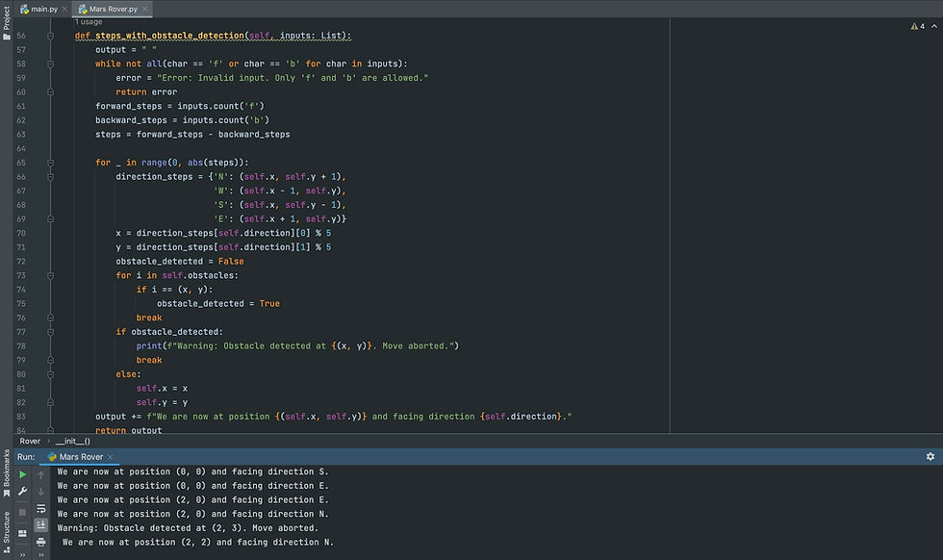The height and width of the screenshot is (560, 943).
Task: Open the "1 usage" hint above the method
Action: click(x=89, y=22)
